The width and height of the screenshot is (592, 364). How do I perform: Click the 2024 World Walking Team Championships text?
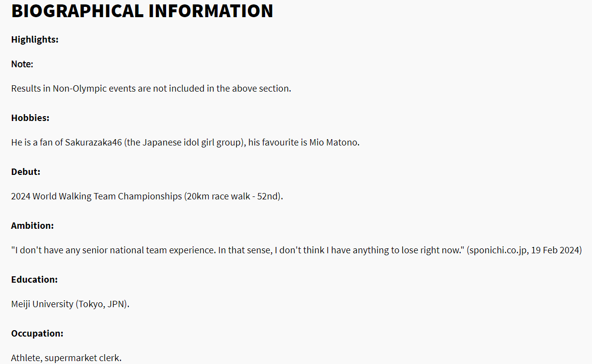97,196
